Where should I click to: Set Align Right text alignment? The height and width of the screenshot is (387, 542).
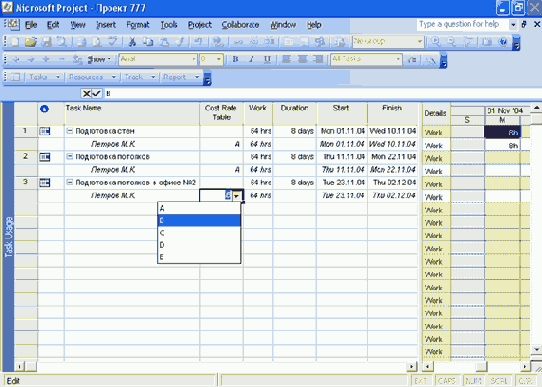318,59
